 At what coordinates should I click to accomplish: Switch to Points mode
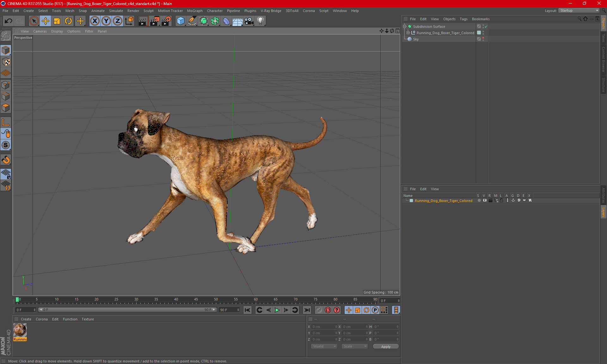6,85
